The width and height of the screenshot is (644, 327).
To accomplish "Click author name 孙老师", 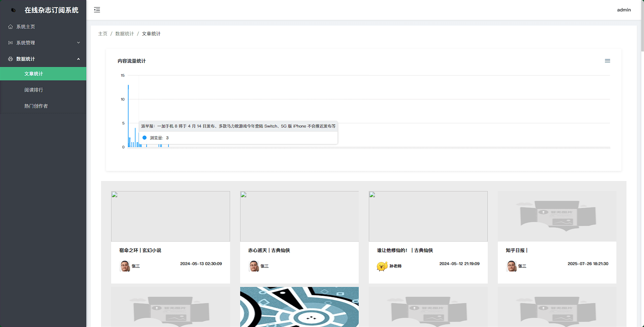I will point(395,266).
